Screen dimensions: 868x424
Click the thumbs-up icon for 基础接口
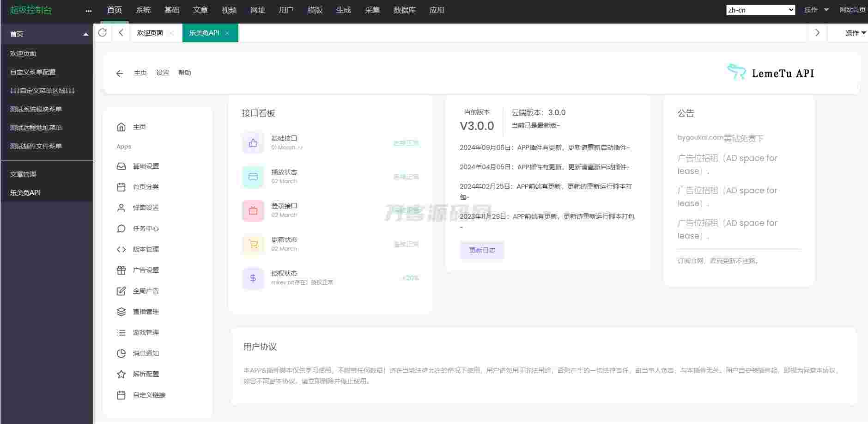pos(253,143)
